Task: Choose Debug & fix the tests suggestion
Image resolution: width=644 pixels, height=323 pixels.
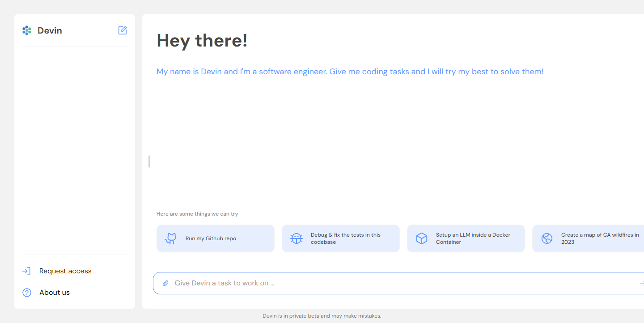Action: (341, 238)
